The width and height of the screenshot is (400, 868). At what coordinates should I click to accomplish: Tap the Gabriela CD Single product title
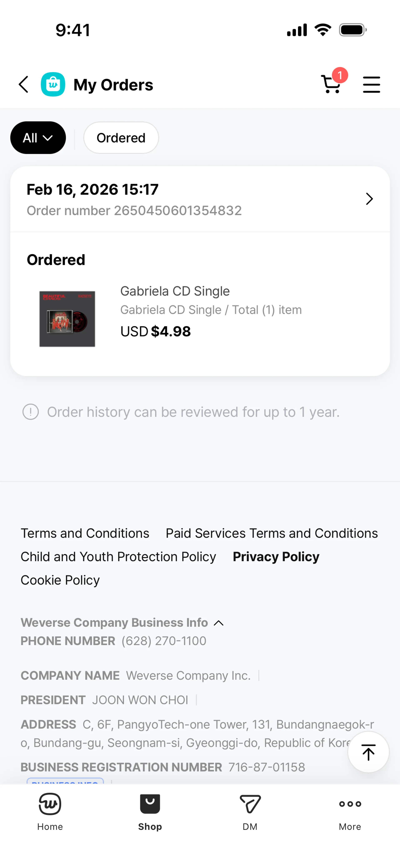click(x=175, y=291)
